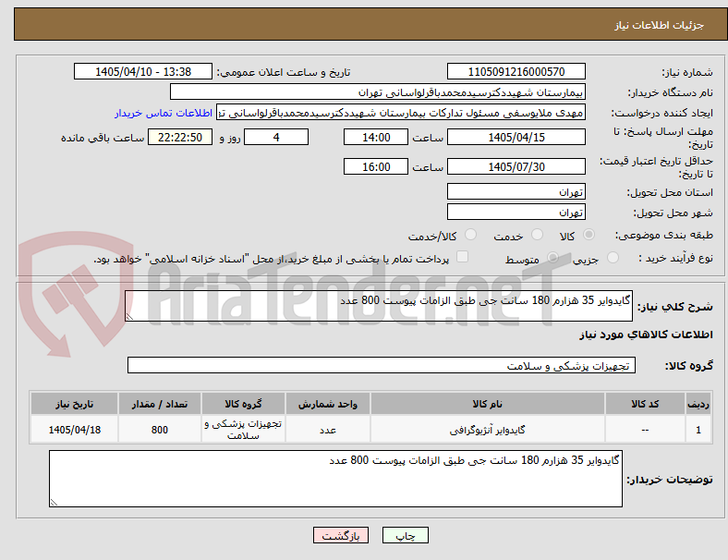Click the general need description textarea
The width and height of the screenshot is (728, 560).
[x=379, y=306]
